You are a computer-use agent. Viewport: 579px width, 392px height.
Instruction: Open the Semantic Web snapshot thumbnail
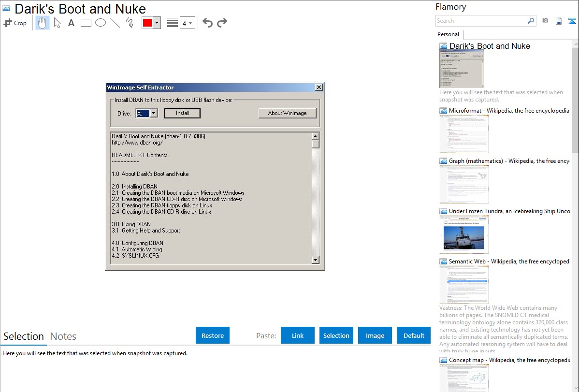pos(464,285)
